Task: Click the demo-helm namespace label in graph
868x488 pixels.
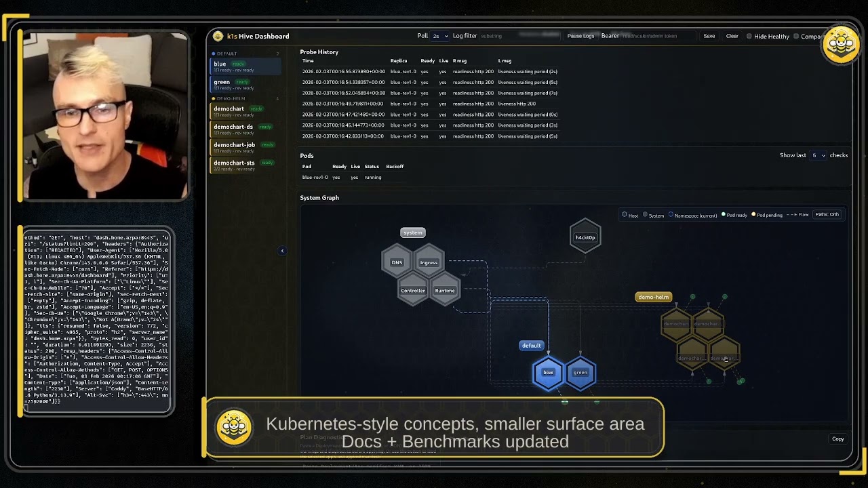Action: click(654, 297)
